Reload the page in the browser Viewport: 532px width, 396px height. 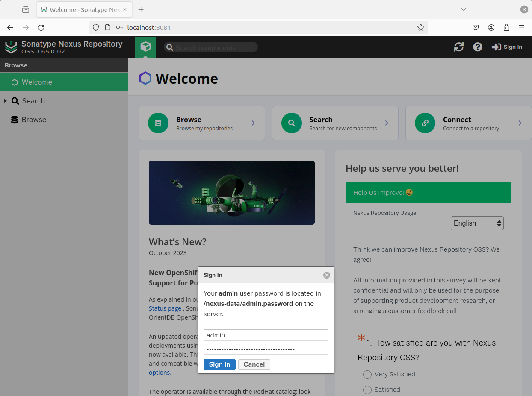pyautogui.click(x=41, y=27)
